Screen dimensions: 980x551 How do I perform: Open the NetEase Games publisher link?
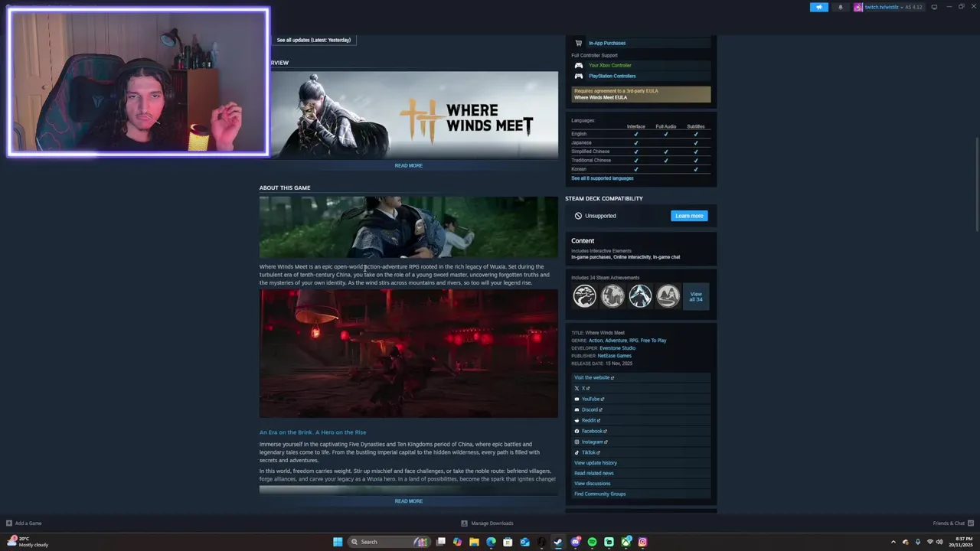pyautogui.click(x=615, y=356)
